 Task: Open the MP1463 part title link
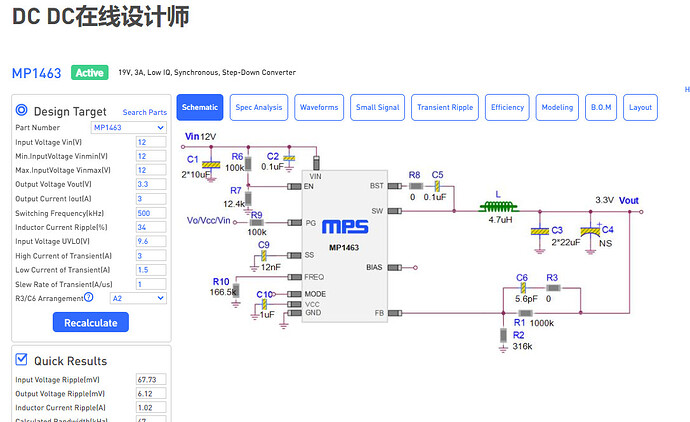37,73
